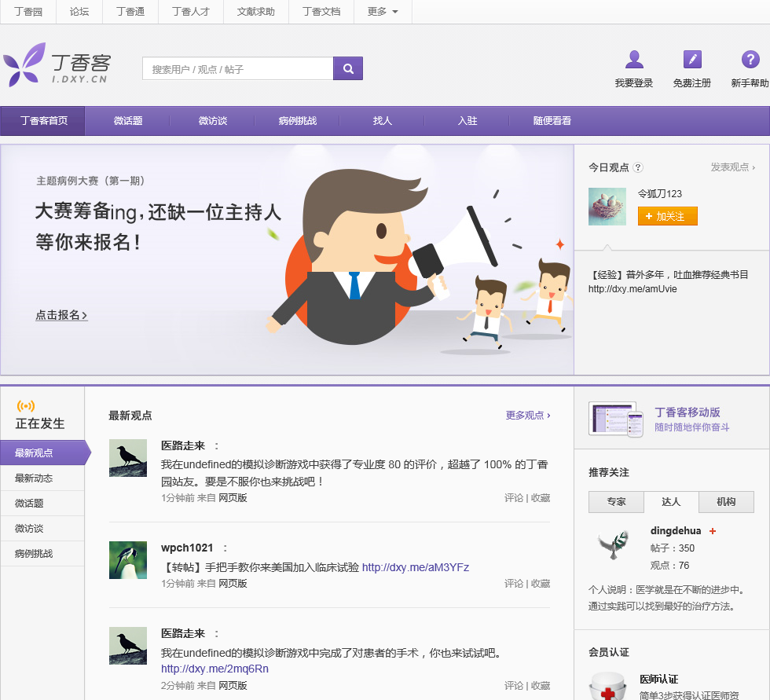Open the http://dxy.me/aM3YFz link
This screenshot has height=700, width=770.
click(x=416, y=567)
